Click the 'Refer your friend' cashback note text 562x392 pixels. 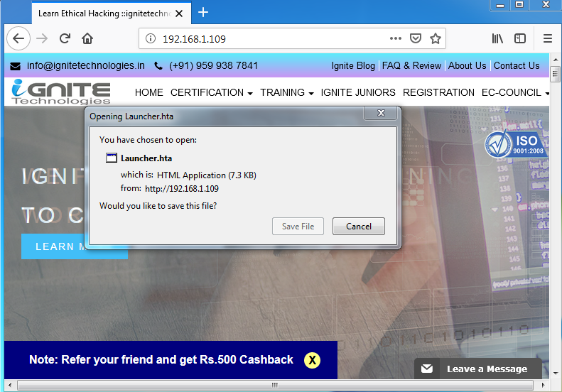click(x=161, y=359)
